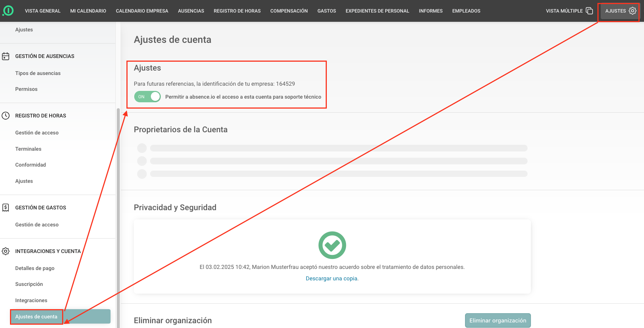Go to Expedientes de Personal tab
Viewport: 644px width, 328px height.
pos(377,11)
